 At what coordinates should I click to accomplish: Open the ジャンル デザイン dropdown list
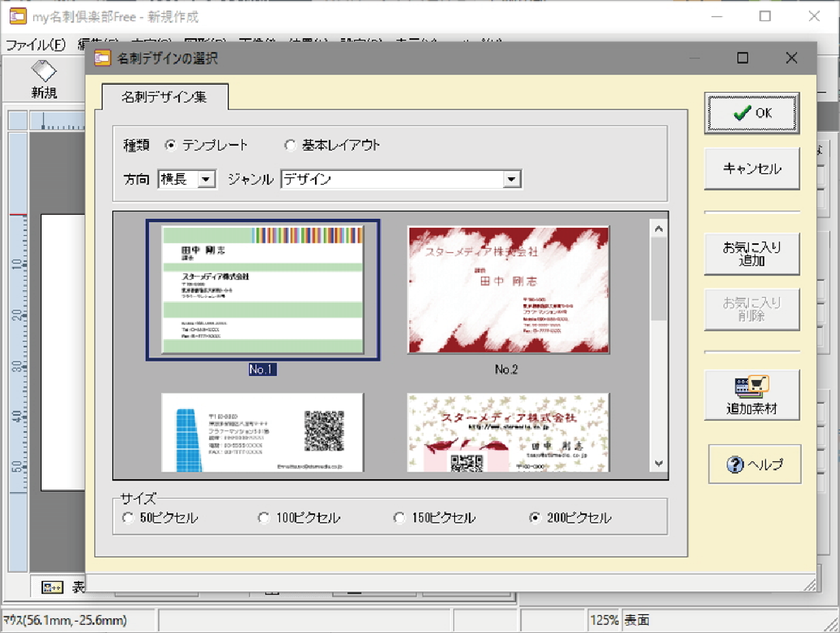click(x=512, y=180)
